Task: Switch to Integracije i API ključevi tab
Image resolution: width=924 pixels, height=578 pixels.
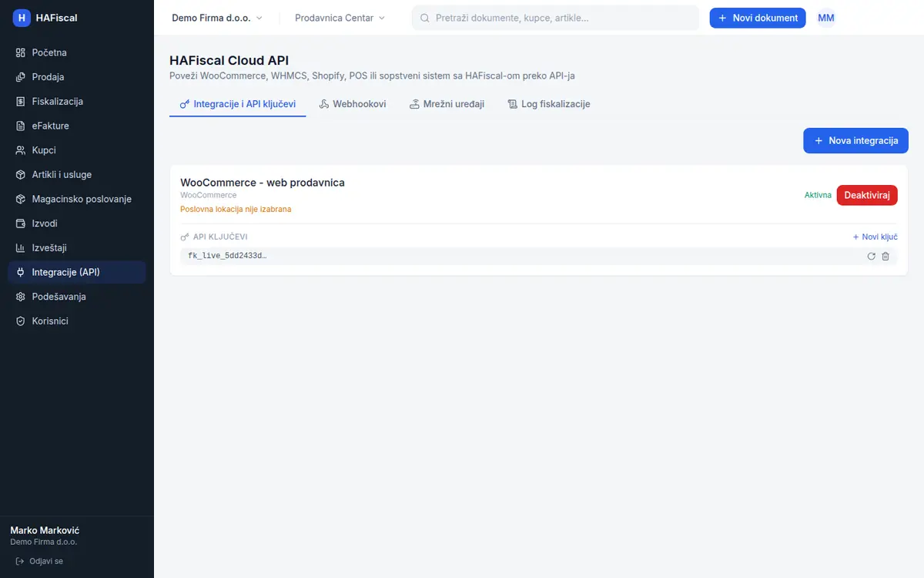Action: [237, 104]
